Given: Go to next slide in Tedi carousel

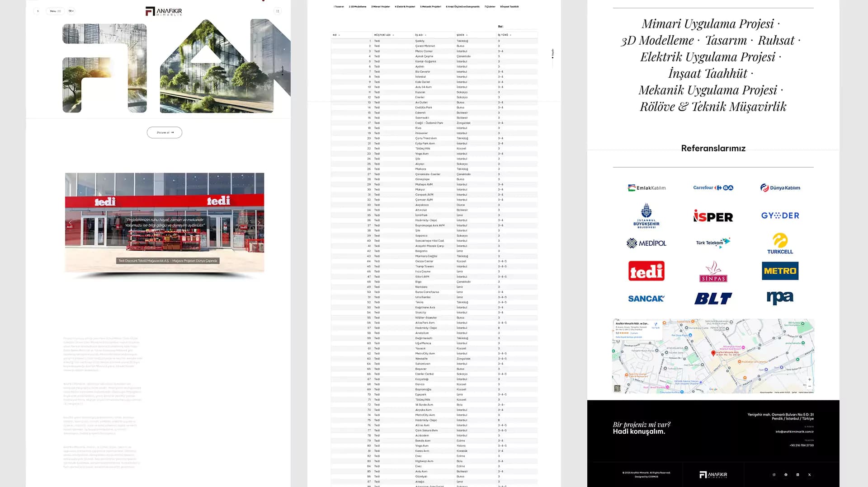Looking at the screenshot, I should click(259, 223).
